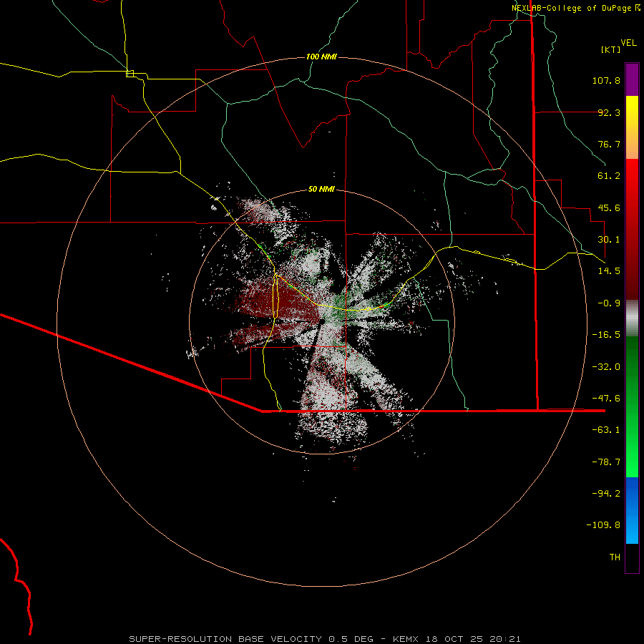Click the green segment of the color bar
Viewport: 644px width, 644px height.
point(632,406)
